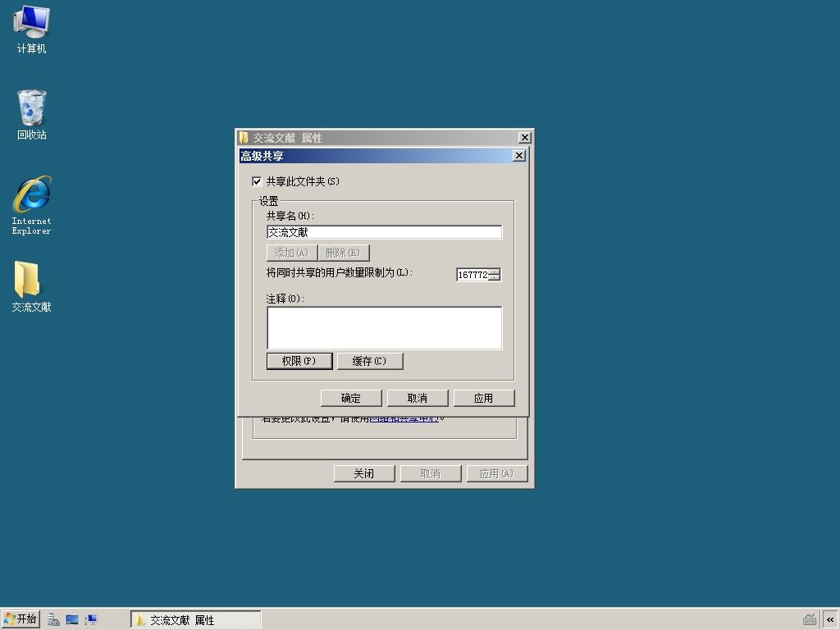Click the keyboard input icon in tray
The width and height of the screenshot is (840, 630).
coord(810,620)
